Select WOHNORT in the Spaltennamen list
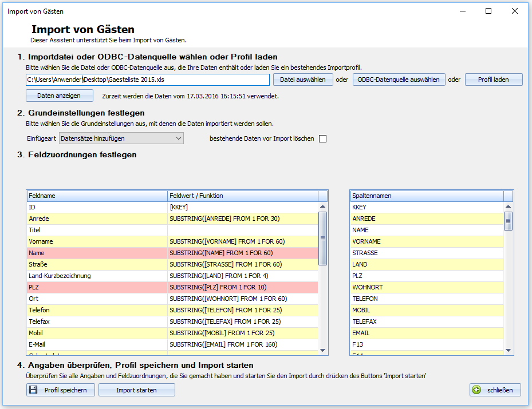The height and width of the screenshot is (409, 532). pyautogui.click(x=427, y=287)
